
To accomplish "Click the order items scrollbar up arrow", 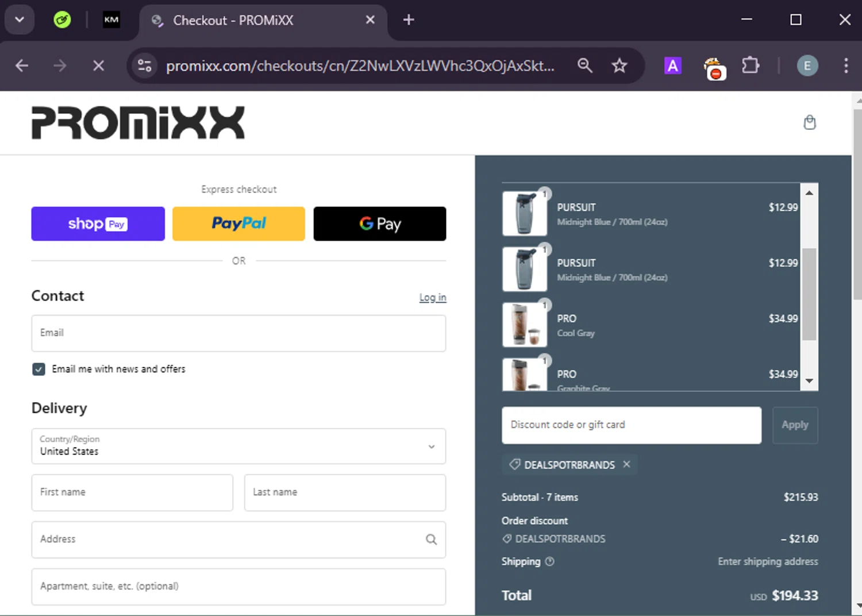I will click(x=809, y=193).
